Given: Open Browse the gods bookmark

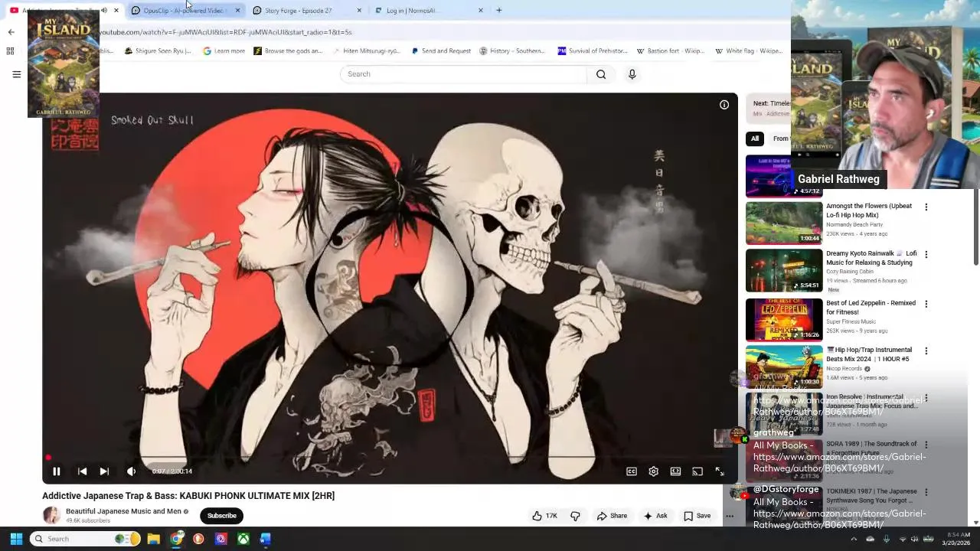Looking at the screenshot, I should (x=288, y=51).
